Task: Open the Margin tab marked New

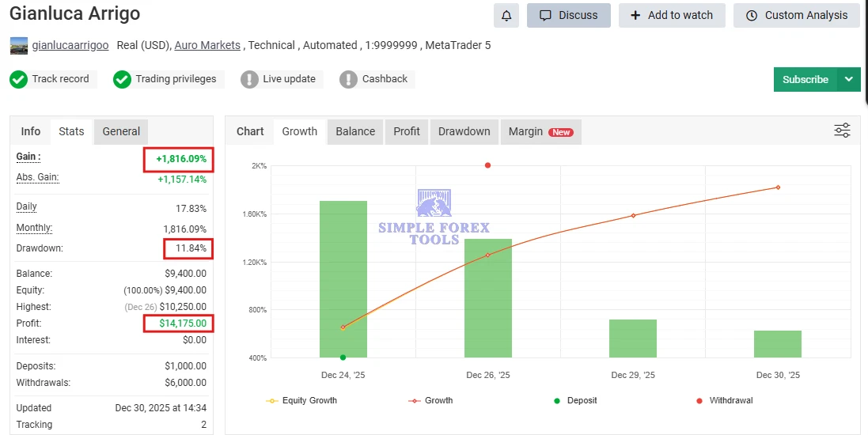Action: [540, 131]
